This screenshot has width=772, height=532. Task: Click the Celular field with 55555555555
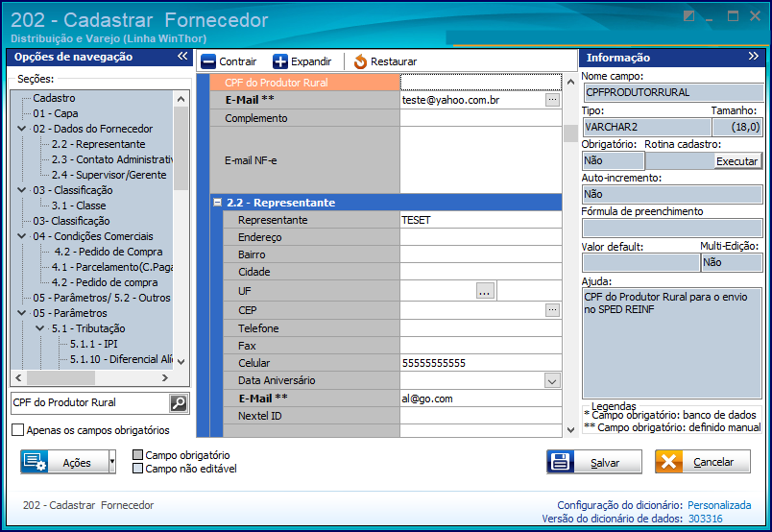(480, 363)
